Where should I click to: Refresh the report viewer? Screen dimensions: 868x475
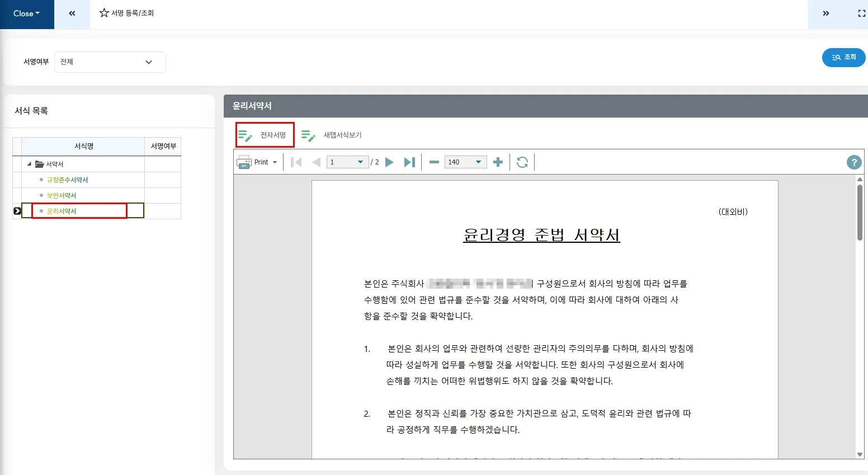coord(522,162)
